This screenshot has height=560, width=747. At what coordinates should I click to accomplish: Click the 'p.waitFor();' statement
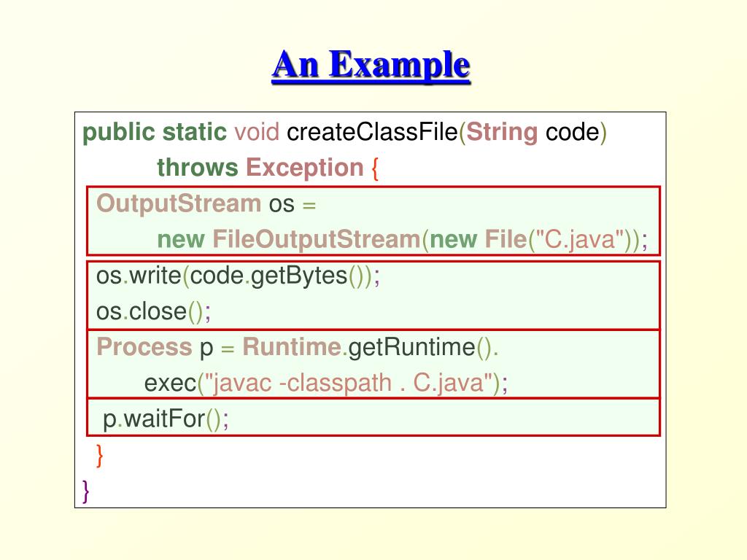click(x=166, y=419)
